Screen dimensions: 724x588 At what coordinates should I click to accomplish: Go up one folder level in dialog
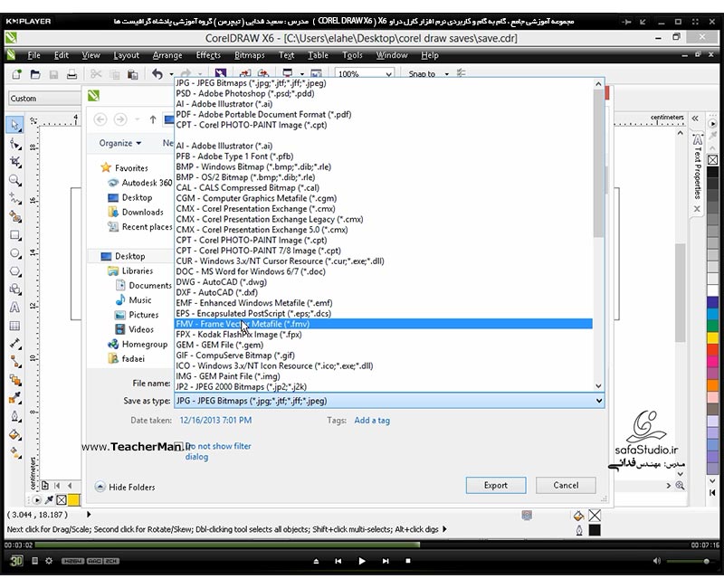[x=152, y=120]
